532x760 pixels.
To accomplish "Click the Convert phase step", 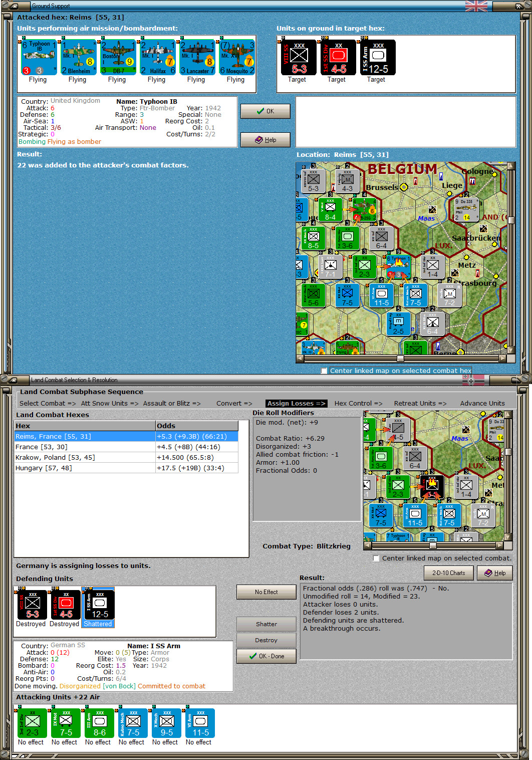I will [x=234, y=403].
